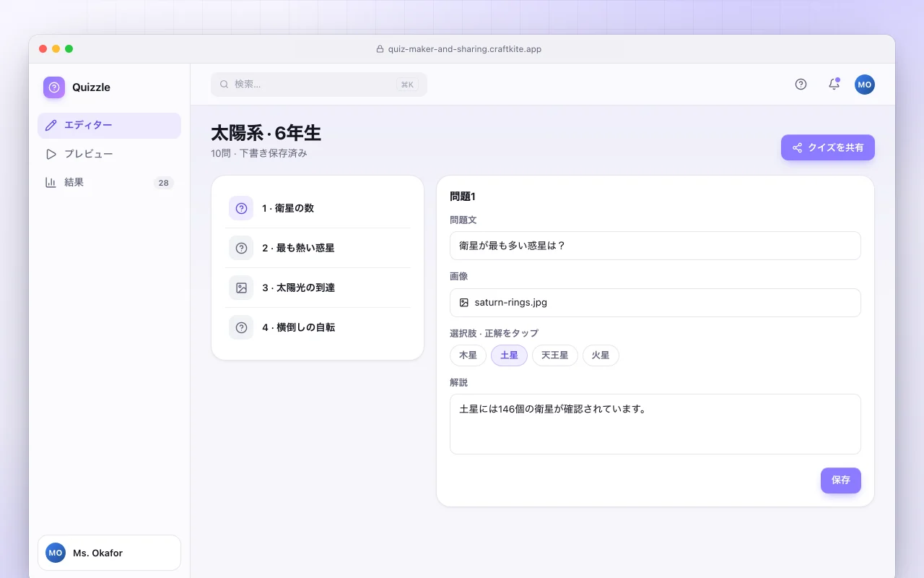
Task: Open the help icon in top bar
Action: coord(801,85)
